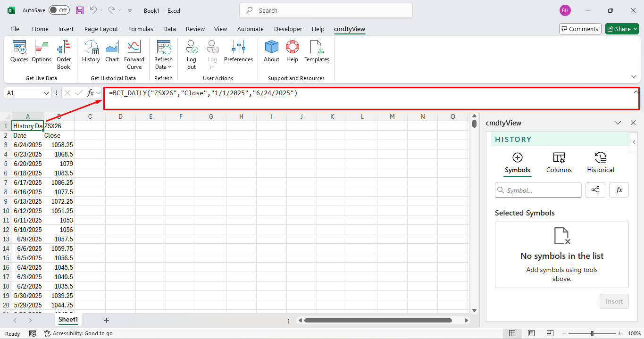644x339 pixels.
Task: Select the Sheet1 worksheet tab
Action: (x=68, y=320)
